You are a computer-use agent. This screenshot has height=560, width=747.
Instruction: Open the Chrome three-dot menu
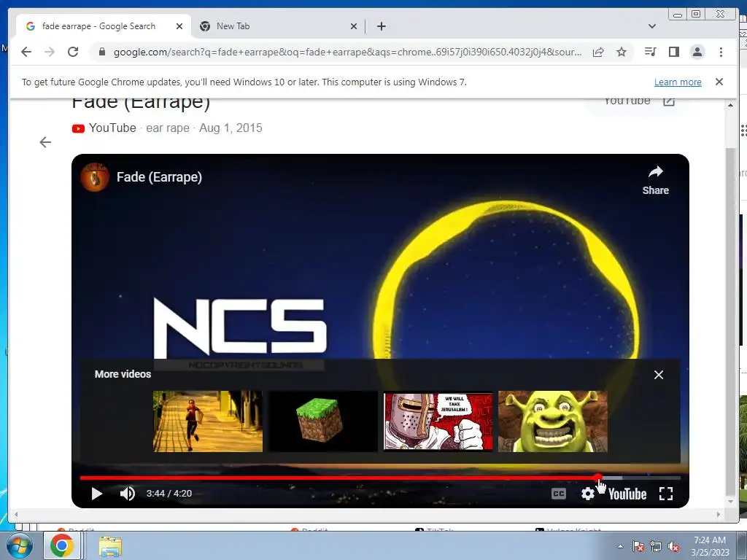click(721, 52)
